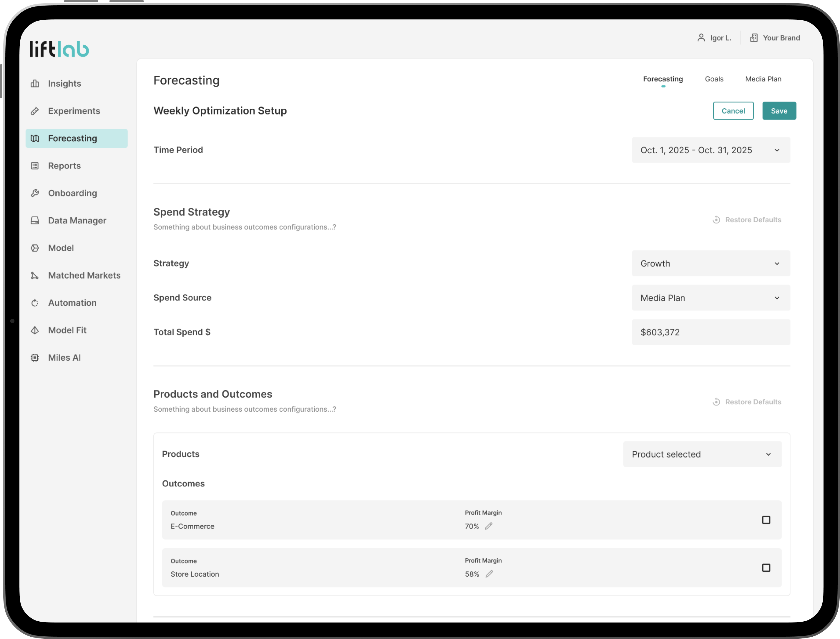Viewport: 840px width, 639px height.
Task: Click the Model Fit sidebar icon
Action: click(x=35, y=330)
